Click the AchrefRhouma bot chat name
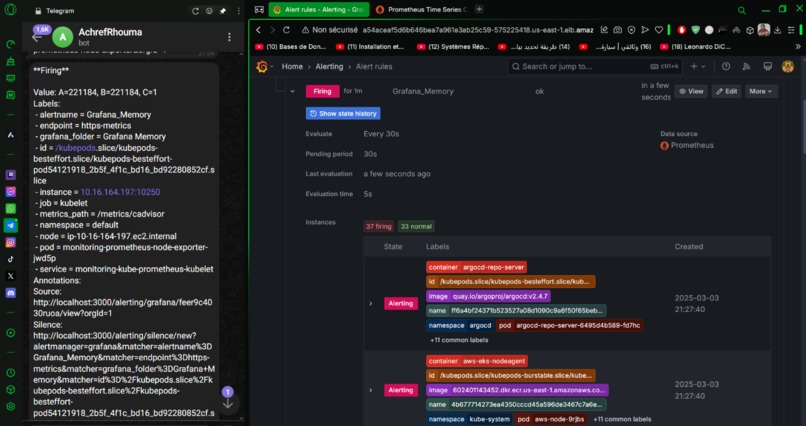 point(110,32)
